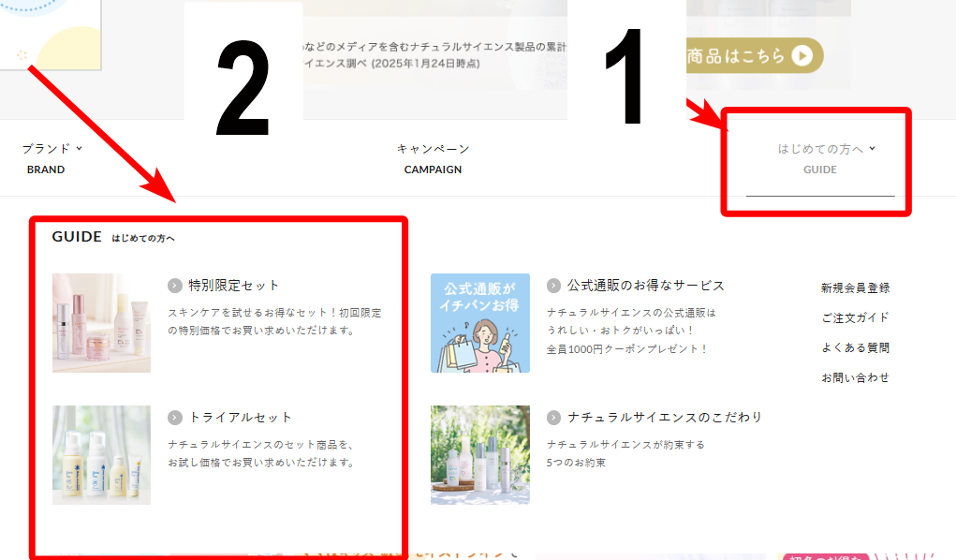Click the 公式通販のお得なサービス heading
The image size is (956, 560).
click(646, 286)
